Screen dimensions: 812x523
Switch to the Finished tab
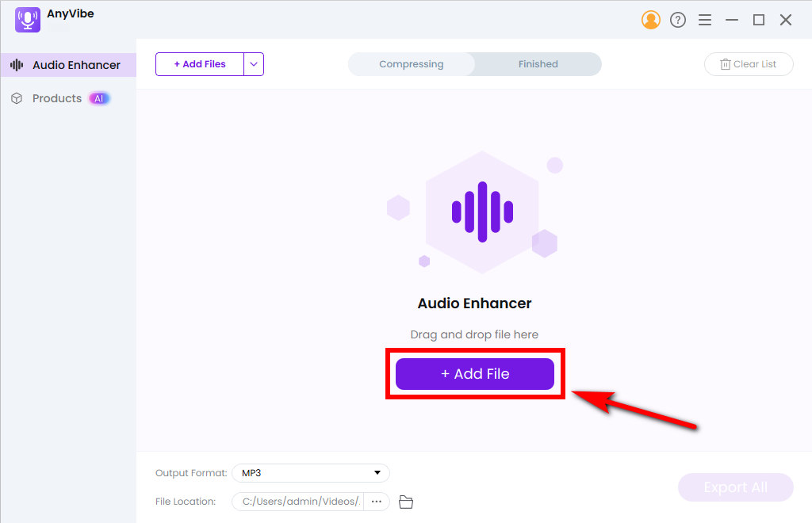(x=538, y=64)
